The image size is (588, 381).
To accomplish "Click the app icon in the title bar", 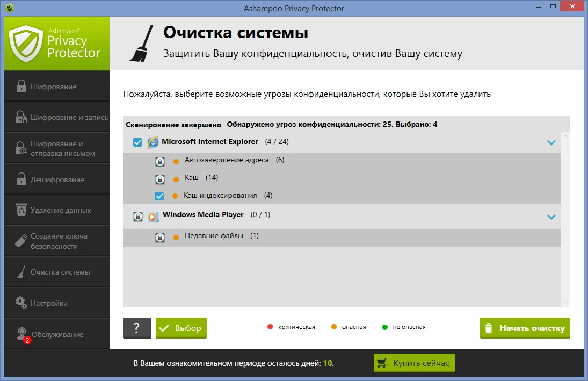I will tap(10, 8).
